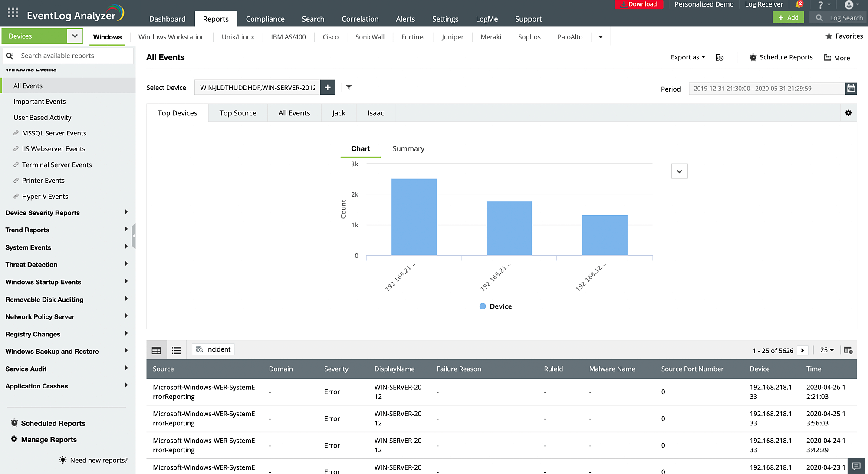Image resolution: width=868 pixels, height=474 pixels.
Task: Click next page arrow in results pagination
Action: (x=802, y=350)
